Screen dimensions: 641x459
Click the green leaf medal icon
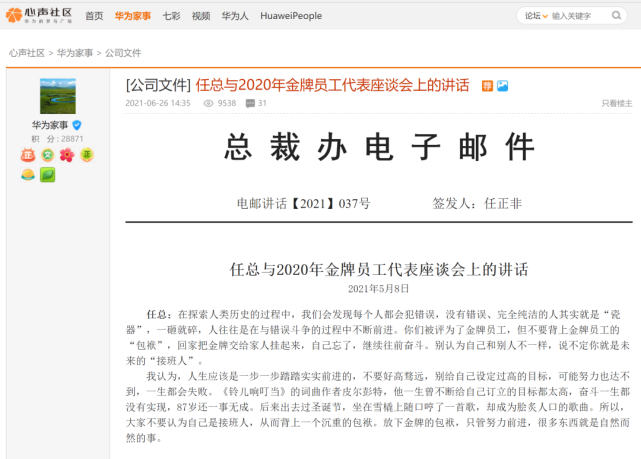click(48, 175)
